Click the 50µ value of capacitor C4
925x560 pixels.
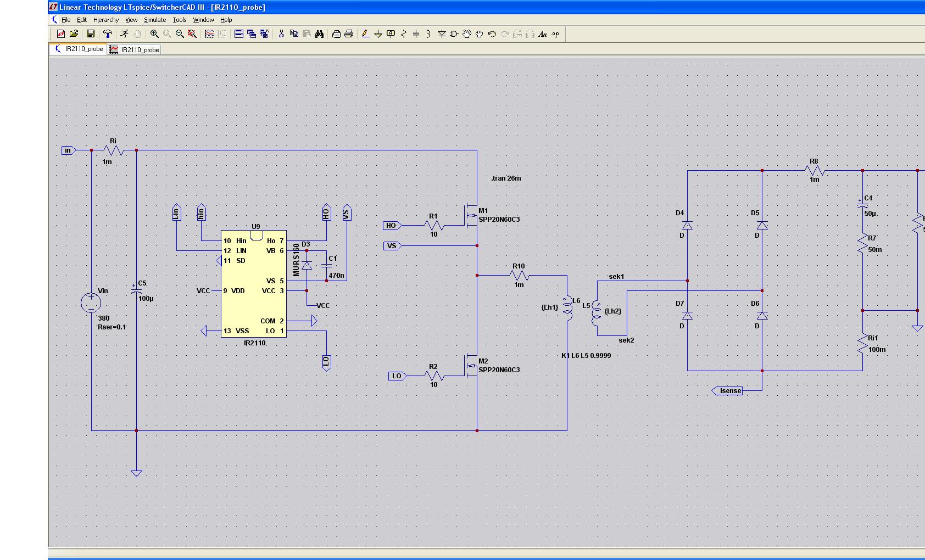pos(870,214)
